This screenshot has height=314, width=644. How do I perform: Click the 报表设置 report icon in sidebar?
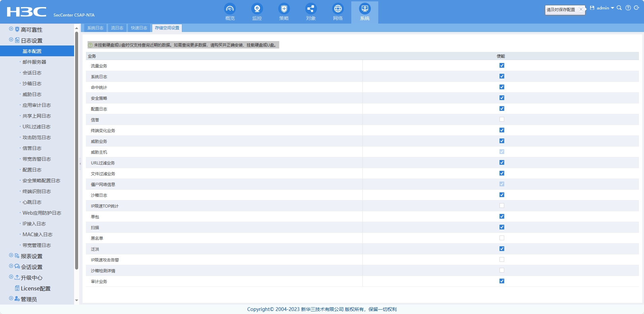17,256
